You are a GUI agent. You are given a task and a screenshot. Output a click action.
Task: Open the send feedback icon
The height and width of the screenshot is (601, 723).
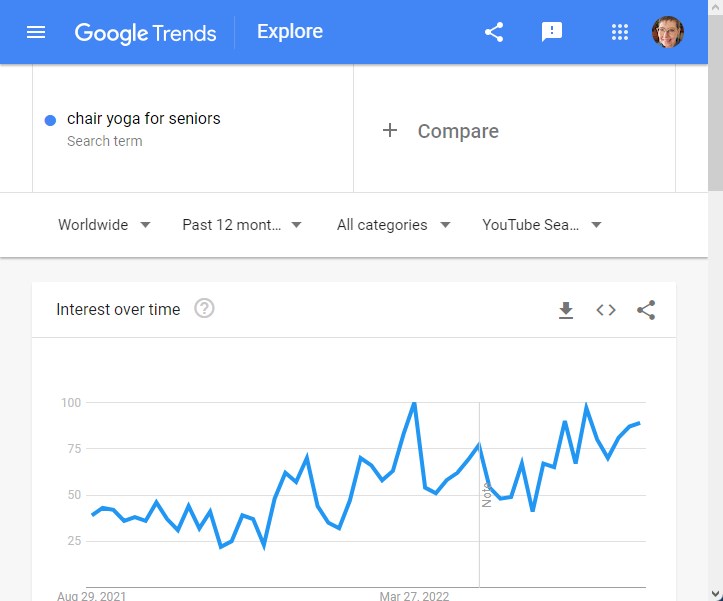(x=551, y=32)
